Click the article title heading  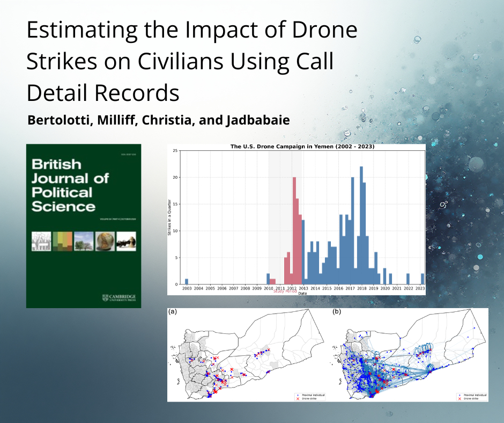[191, 62]
